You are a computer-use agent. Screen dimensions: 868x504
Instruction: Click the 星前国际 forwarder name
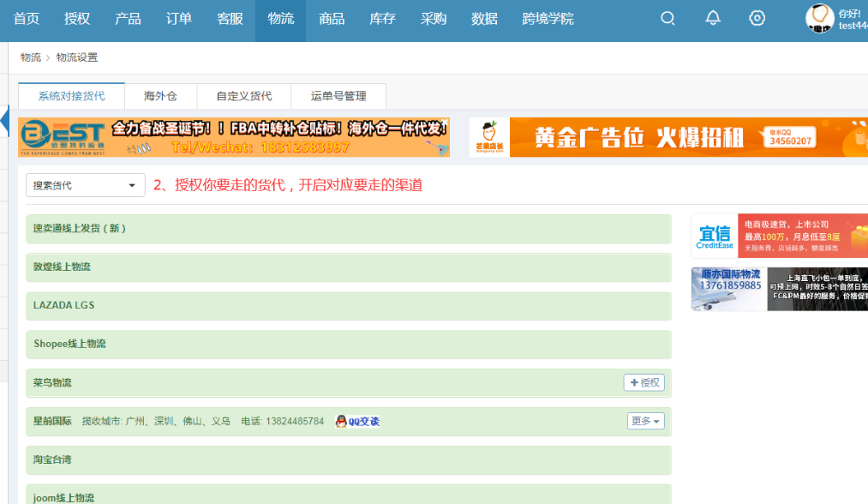[x=52, y=421]
